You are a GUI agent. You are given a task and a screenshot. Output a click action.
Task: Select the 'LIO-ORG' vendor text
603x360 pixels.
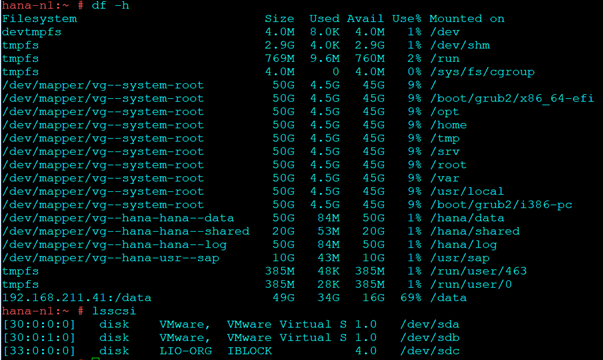point(186,351)
